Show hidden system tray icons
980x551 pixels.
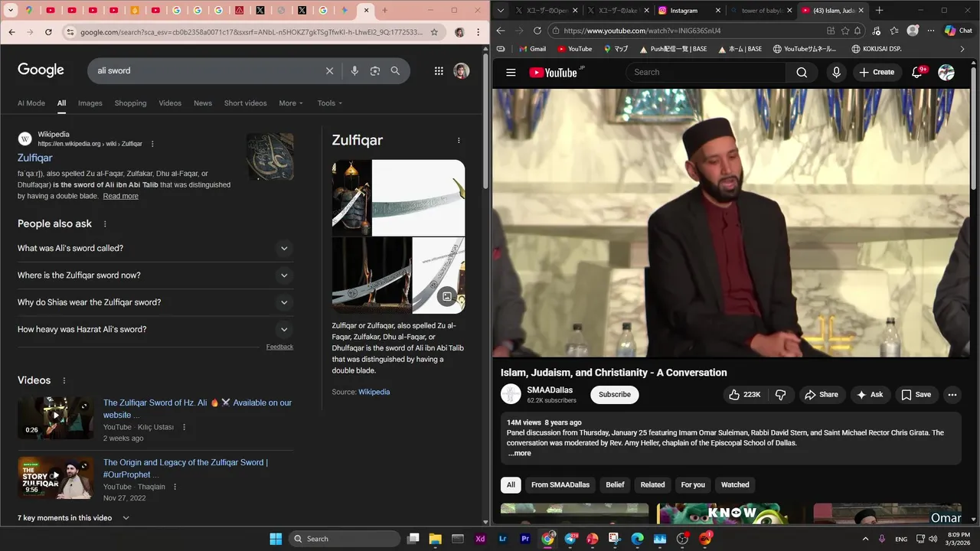(x=865, y=539)
